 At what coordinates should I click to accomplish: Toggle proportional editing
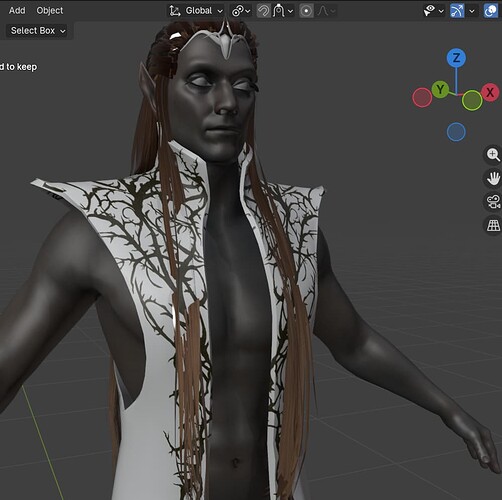[x=306, y=11]
